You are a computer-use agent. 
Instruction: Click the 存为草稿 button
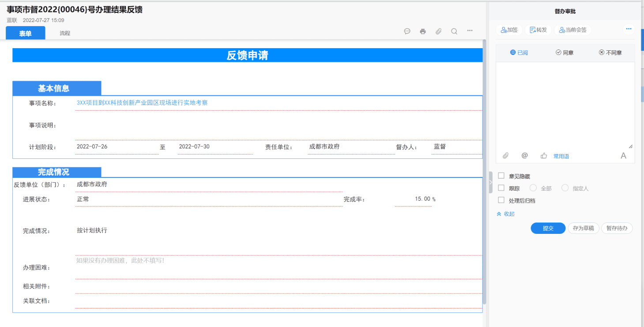pyautogui.click(x=584, y=228)
